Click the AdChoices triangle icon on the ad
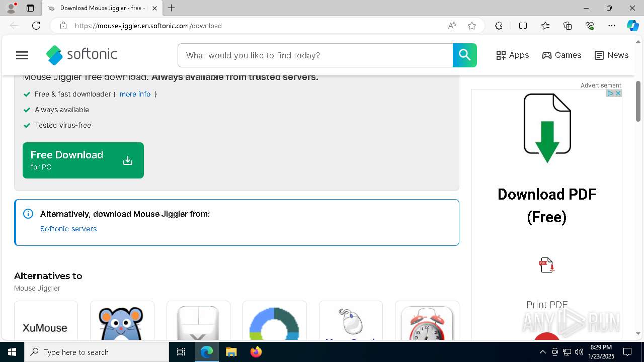Viewport: 644px width, 362px height. tap(610, 94)
